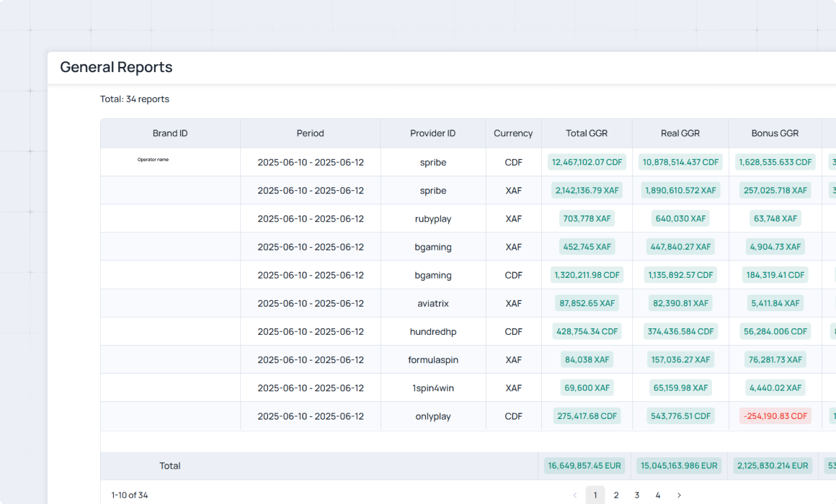Image resolution: width=836 pixels, height=504 pixels.
Task: Click negative Bonus GGR value -254,190.83 CDF
Action: point(775,416)
